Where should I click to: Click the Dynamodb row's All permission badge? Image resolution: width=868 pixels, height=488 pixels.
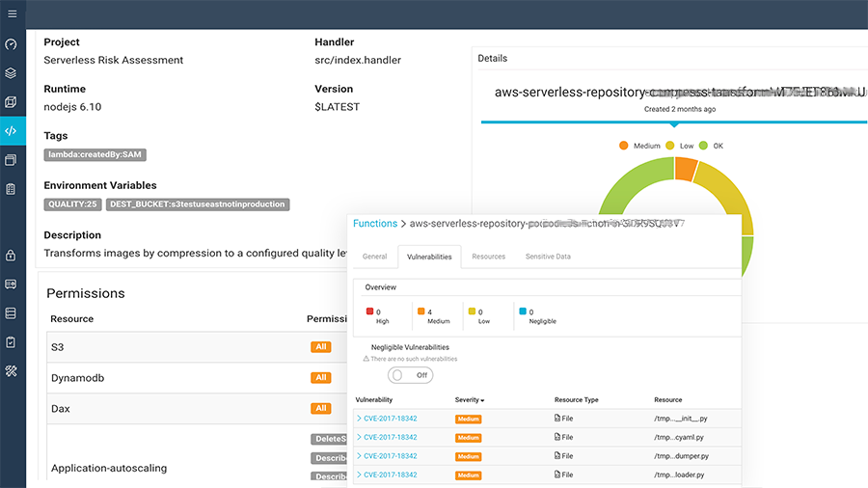click(321, 378)
